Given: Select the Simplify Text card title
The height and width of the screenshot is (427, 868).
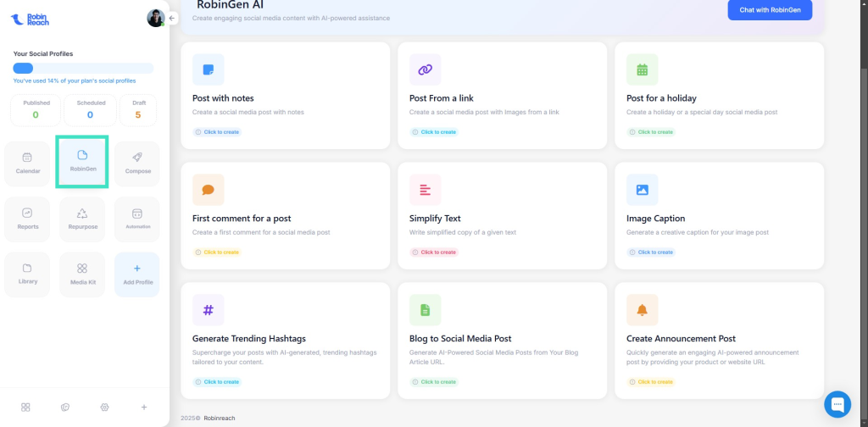Looking at the screenshot, I should (435, 218).
